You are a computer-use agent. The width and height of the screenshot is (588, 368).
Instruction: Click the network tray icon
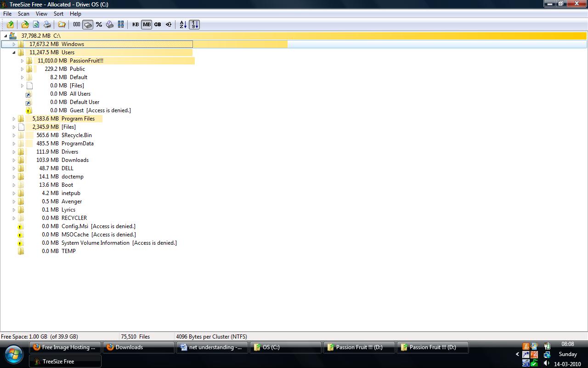[547, 355]
